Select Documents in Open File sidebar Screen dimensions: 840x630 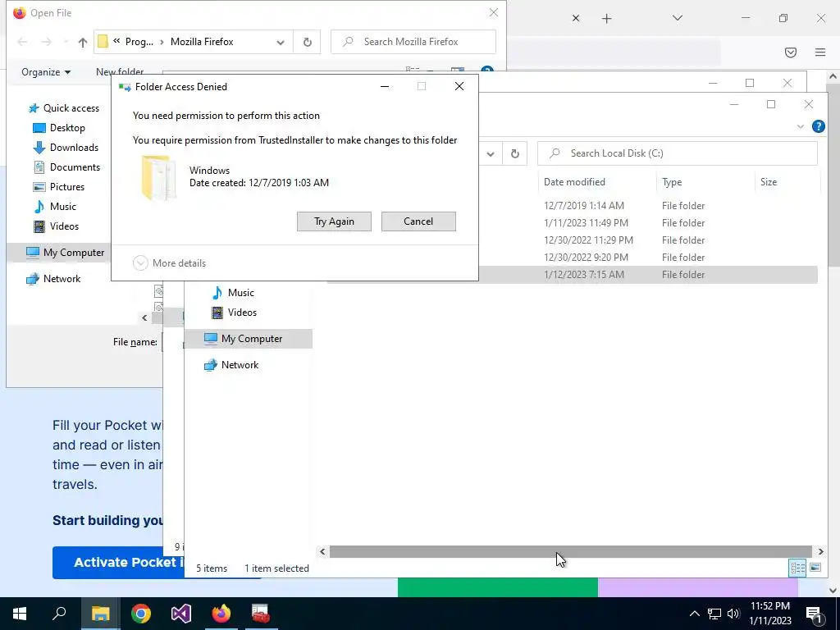coord(66,167)
